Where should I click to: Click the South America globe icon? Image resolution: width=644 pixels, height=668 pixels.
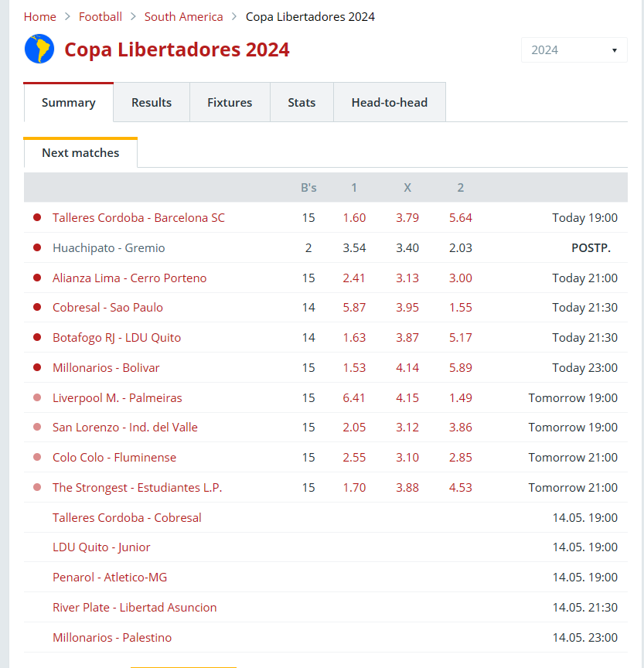pos(39,49)
